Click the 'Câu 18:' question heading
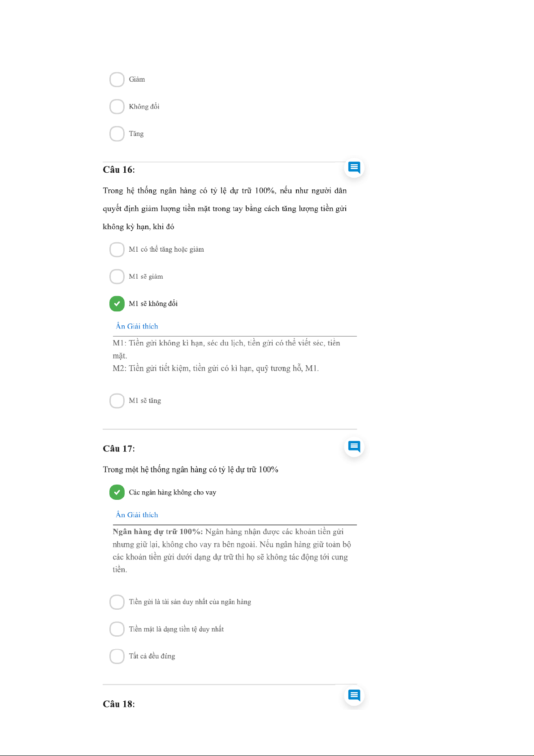The height and width of the screenshot is (756, 534). (x=119, y=704)
